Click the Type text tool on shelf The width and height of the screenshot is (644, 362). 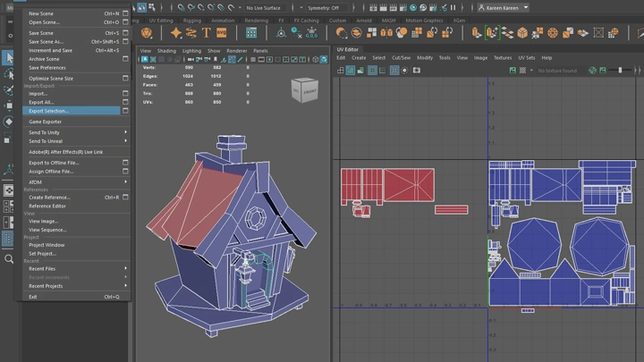tap(207, 33)
